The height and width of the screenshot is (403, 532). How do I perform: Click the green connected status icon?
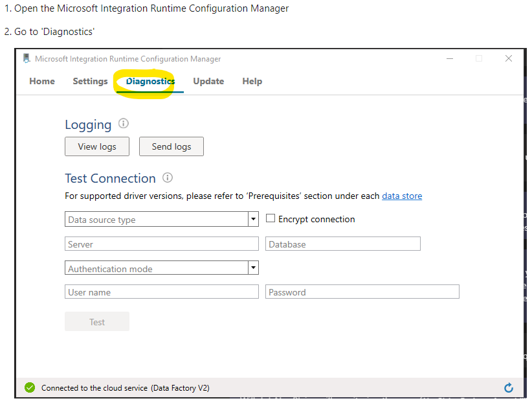point(30,387)
